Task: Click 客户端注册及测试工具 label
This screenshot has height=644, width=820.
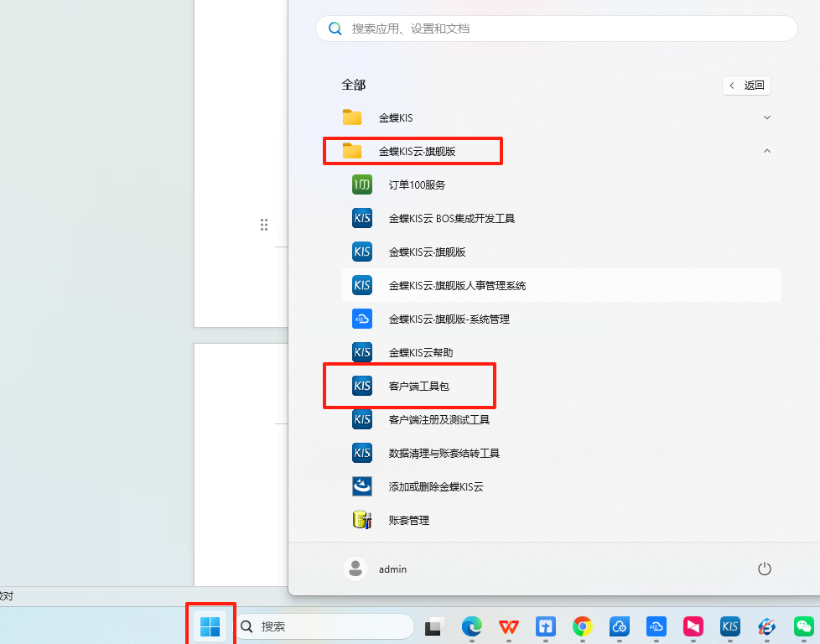Action: [x=439, y=419]
